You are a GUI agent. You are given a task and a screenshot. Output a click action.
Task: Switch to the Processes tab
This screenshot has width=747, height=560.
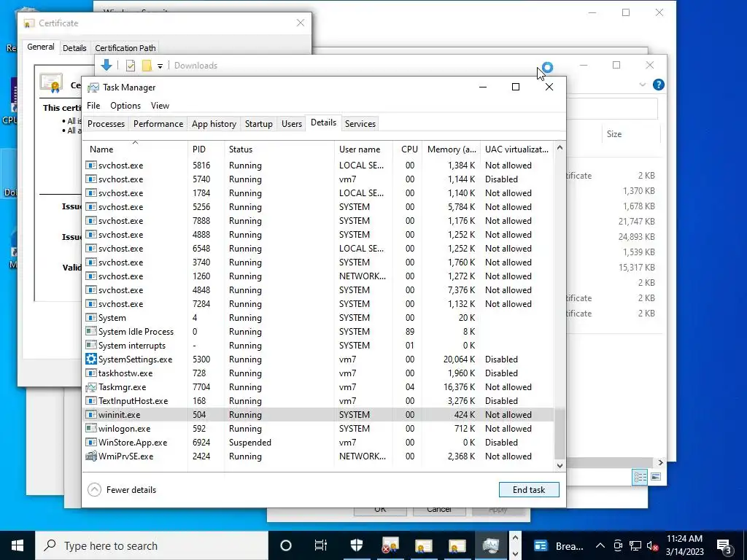click(x=107, y=124)
